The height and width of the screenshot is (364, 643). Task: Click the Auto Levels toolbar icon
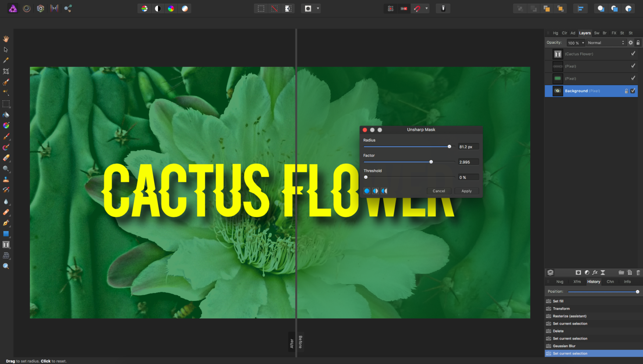[144, 9]
